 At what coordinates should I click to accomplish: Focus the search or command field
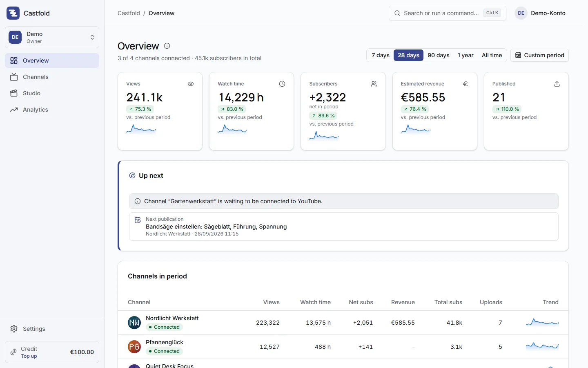coord(448,13)
